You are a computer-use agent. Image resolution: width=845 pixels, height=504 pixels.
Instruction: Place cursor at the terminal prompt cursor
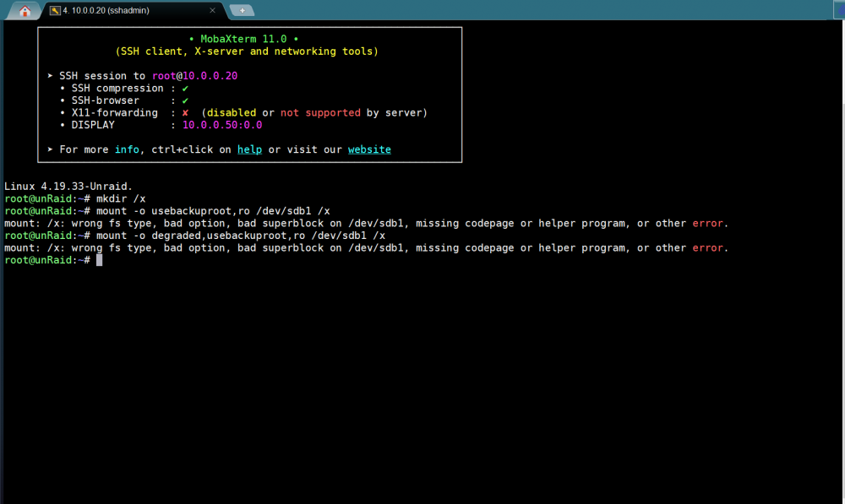click(x=99, y=261)
